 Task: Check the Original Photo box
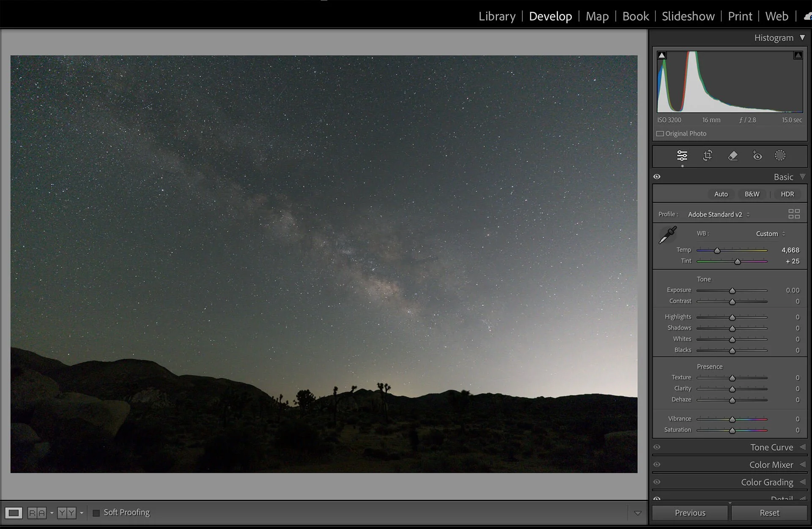pos(660,134)
